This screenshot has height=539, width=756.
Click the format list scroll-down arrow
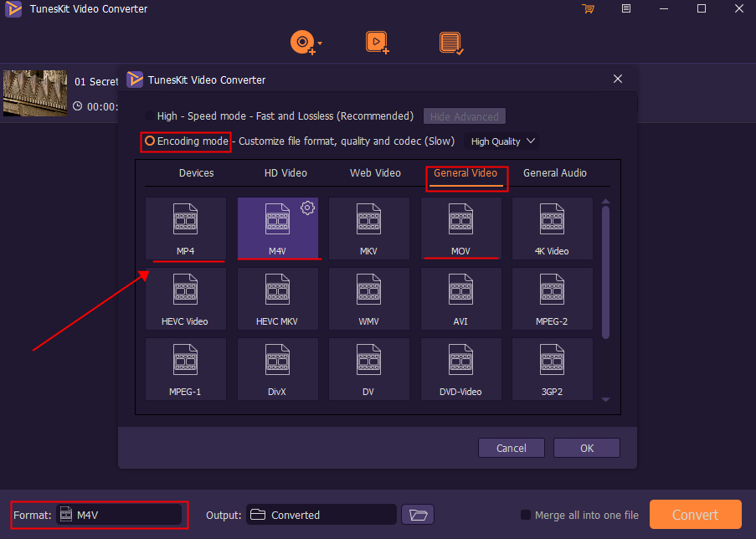pos(606,400)
